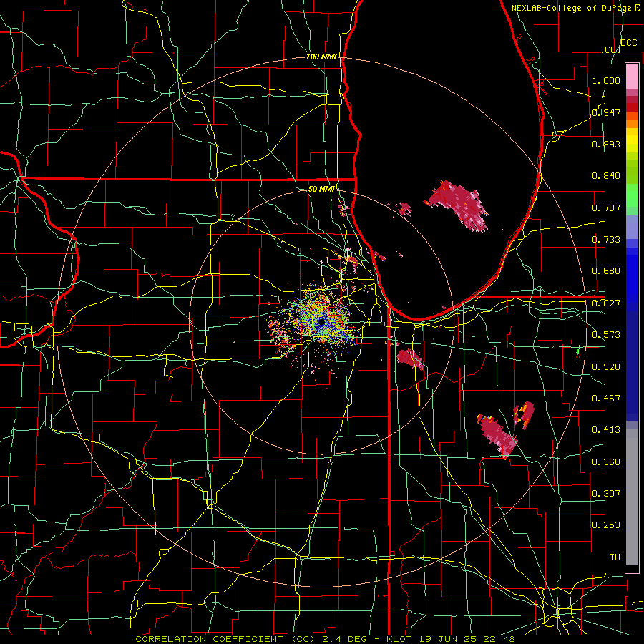This screenshot has width=644, height=644.
Task: Click the 100 NMI range ring label
Action: [321, 57]
